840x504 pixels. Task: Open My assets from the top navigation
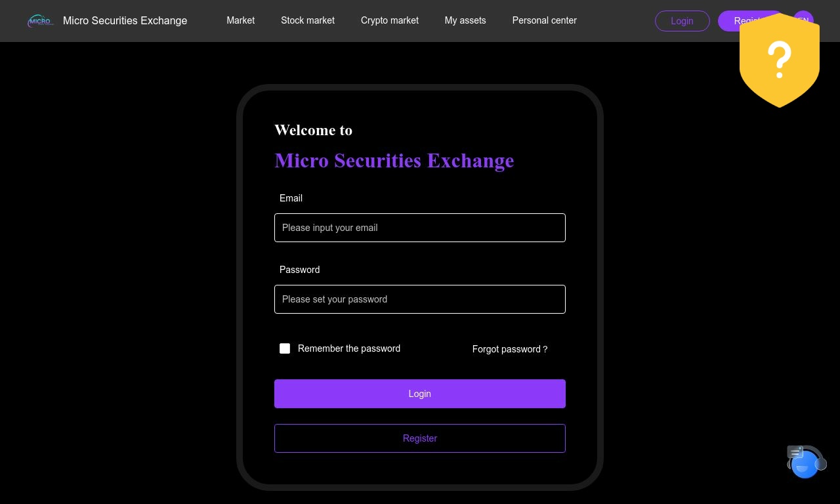(x=465, y=20)
